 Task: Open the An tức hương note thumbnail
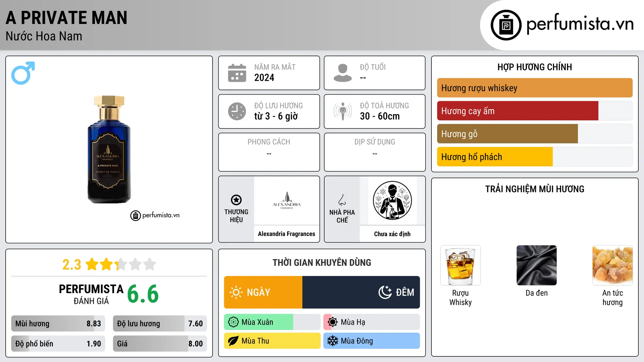613,265
